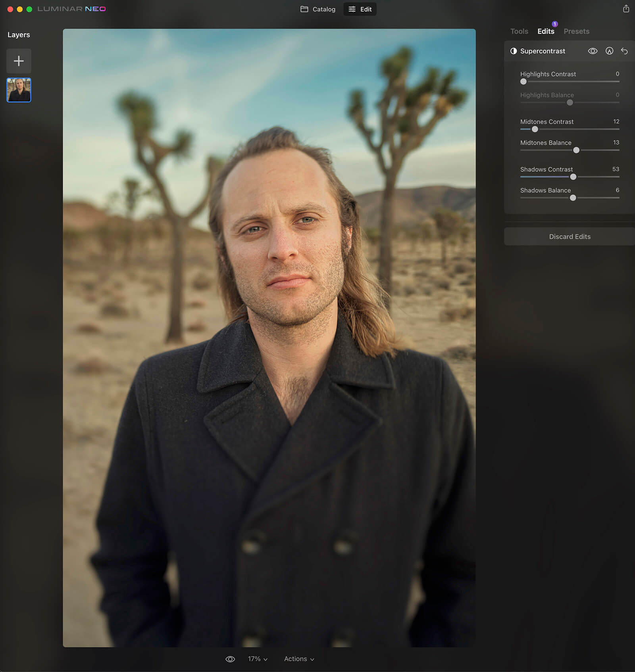Add a new layer with plus button
Viewport: 635px width, 672px height.
pyautogui.click(x=19, y=61)
